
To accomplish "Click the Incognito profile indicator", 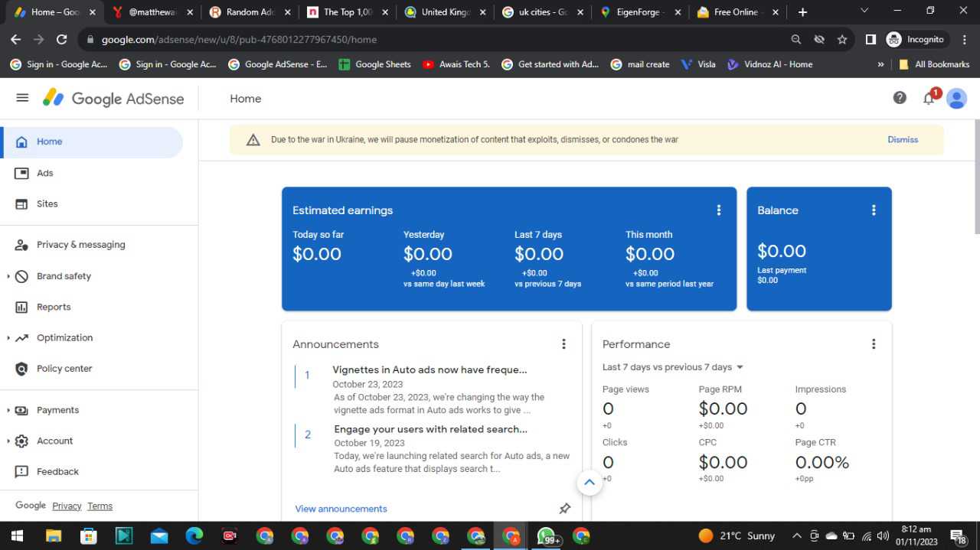I will click(x=916, y=39).
